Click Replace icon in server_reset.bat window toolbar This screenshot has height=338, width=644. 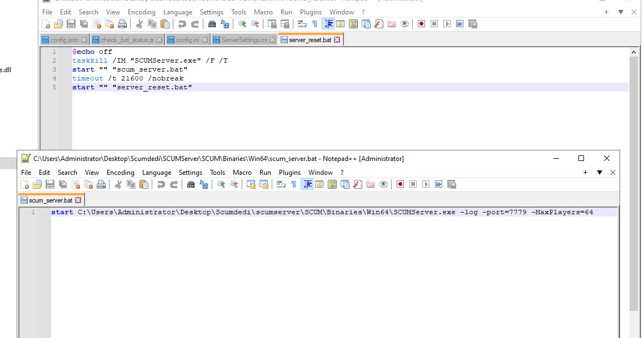pyautogui.click(x=224, y=24)
